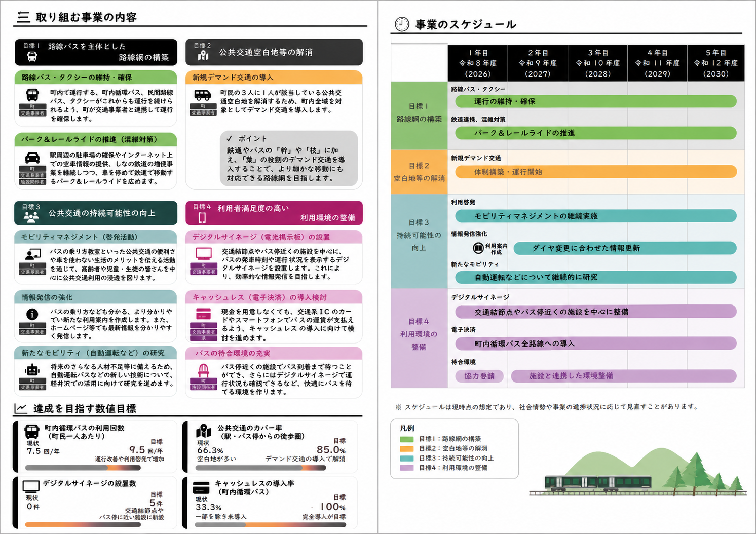Click the monitor icon under デジタルサイネージ section
Screen dimensions: 756x534
(x=204, y=254)
